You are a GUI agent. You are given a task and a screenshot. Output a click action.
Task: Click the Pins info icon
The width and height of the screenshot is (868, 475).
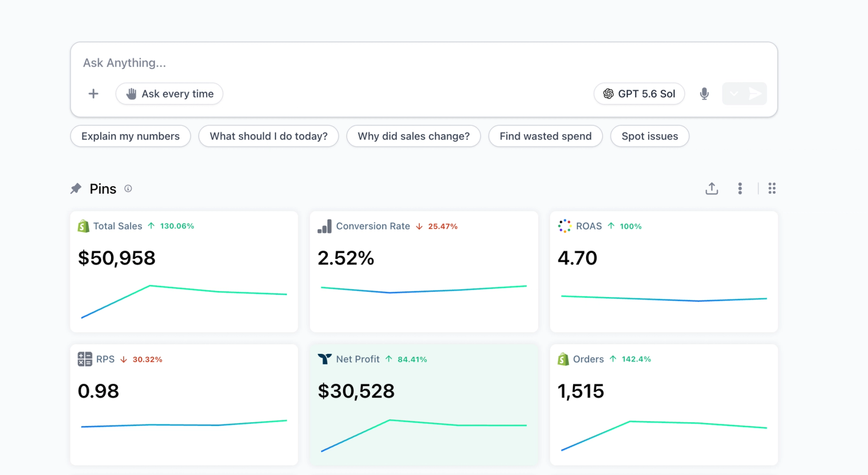[x=128, y=189]
